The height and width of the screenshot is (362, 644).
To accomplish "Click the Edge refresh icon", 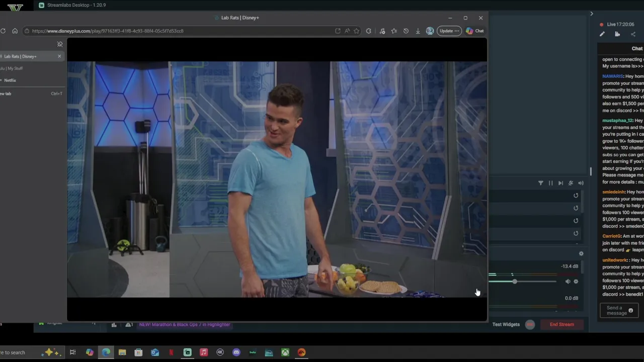I will [x=3, y=31].
